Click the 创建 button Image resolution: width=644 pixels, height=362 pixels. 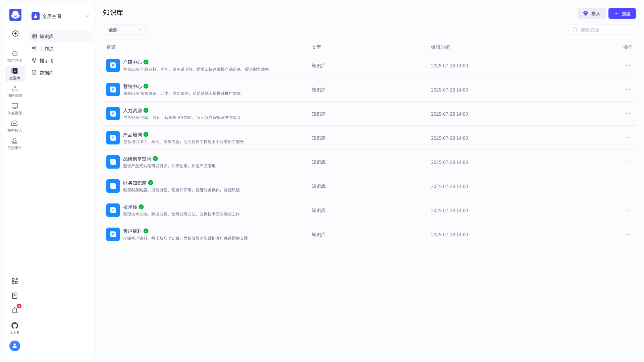point(622,13)
